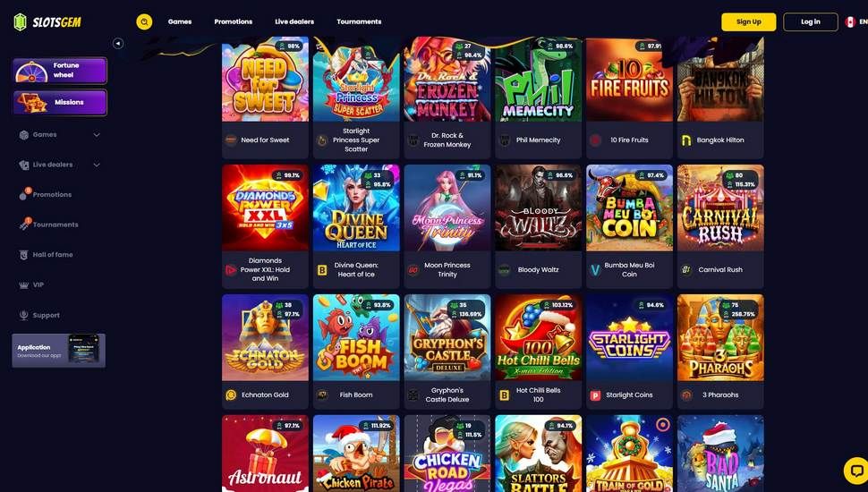The image size is (868, 492).
Task: Click the SlotsGem logo
Action: [x=47, y=22]
